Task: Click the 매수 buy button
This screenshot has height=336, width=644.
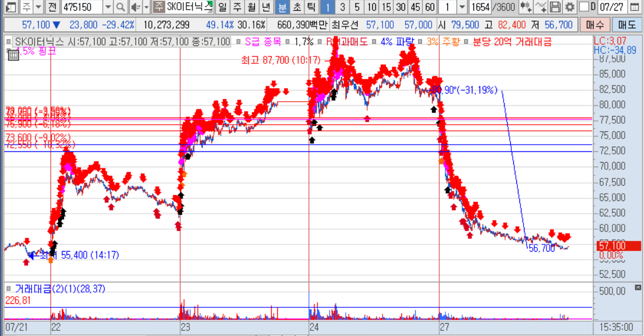Action: pos(595,25)
